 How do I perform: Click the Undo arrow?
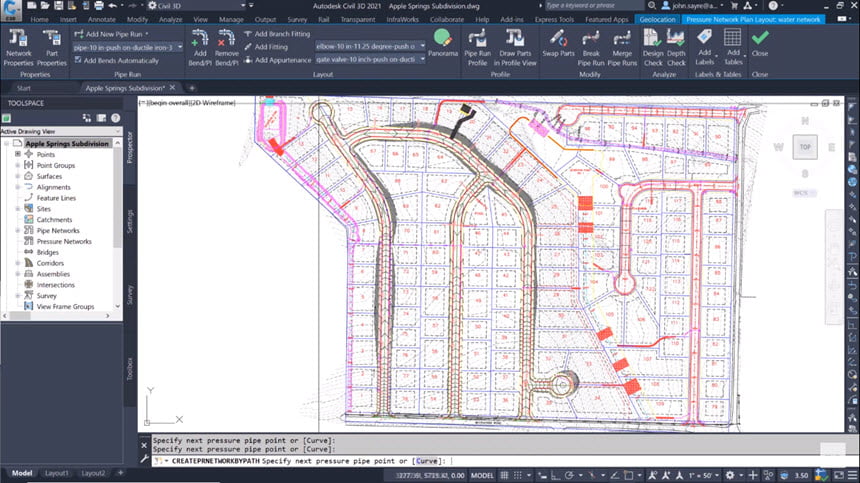(112, 5)
